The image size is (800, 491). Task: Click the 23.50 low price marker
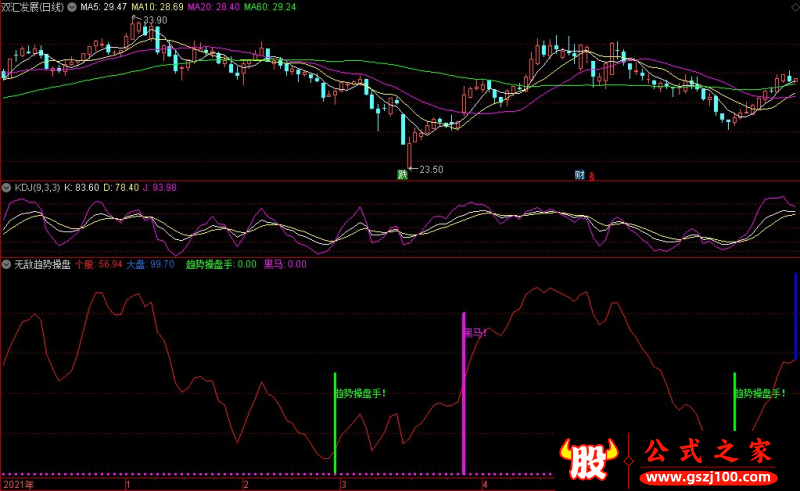click(431, 169)
